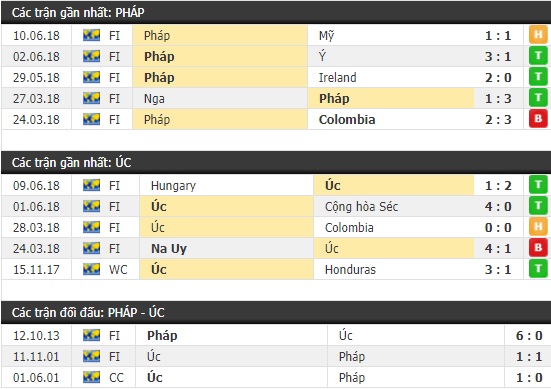Image resolution: width=551 pixels, height=389 pixels.
Task: Click the orange H badge for Úc vs Colombia
Action: [538, 227]
